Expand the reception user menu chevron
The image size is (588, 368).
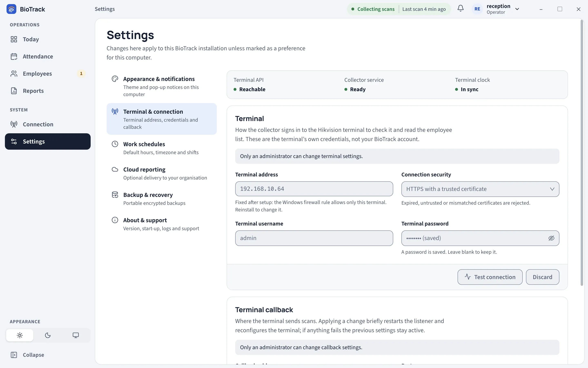[517, 9]
